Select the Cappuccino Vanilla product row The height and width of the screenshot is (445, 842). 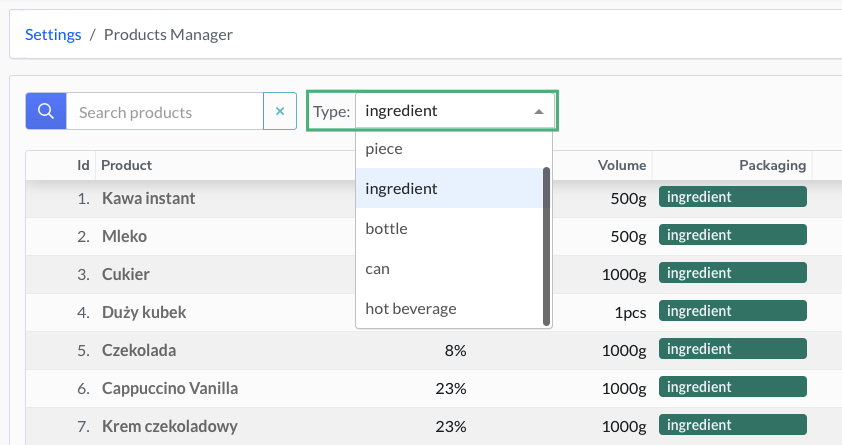click(169, 388)
